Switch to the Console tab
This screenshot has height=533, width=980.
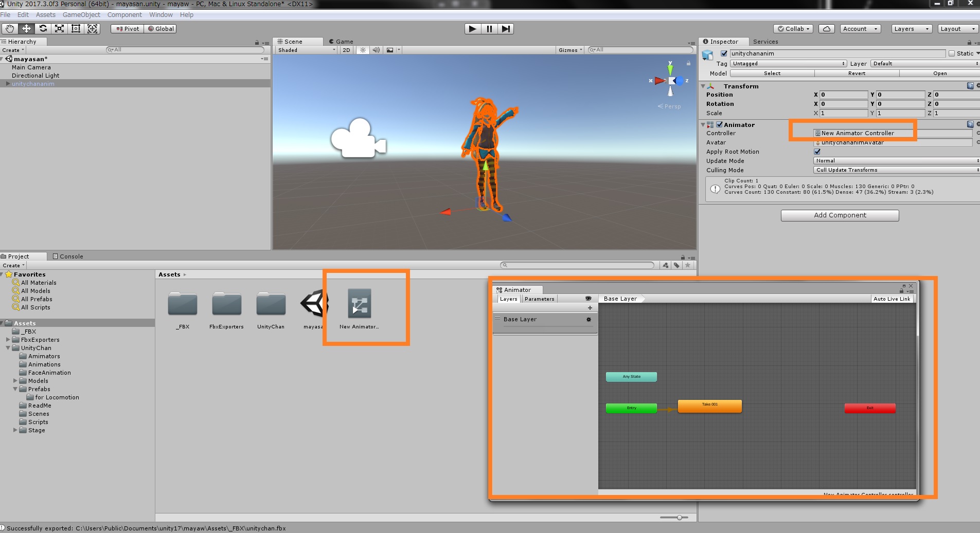pos(68,256)
